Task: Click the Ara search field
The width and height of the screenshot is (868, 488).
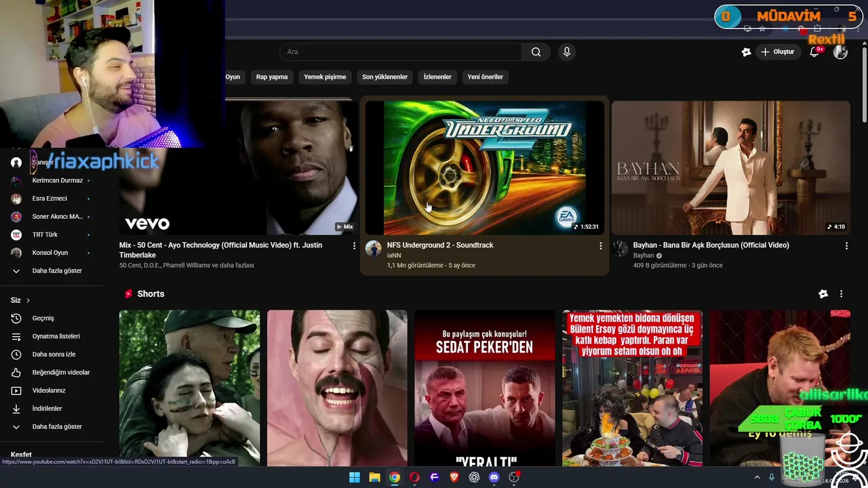Action: (x=401, y=52)
